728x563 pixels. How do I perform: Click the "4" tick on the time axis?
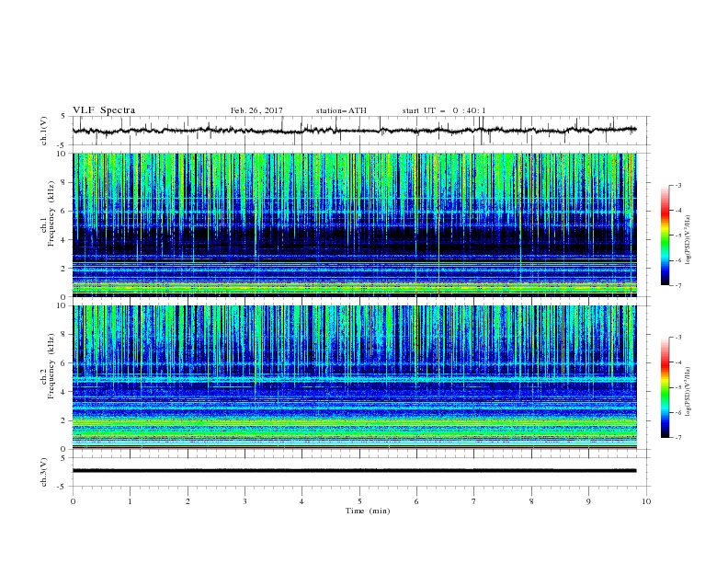point(301,501)
